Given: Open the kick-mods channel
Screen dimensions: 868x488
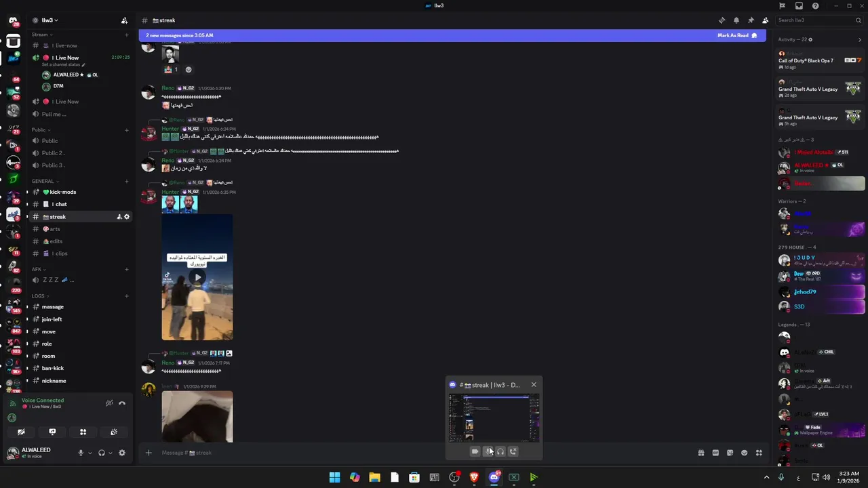Looking at the screenshot, I should pyautogui.click(x=80, y=192).
